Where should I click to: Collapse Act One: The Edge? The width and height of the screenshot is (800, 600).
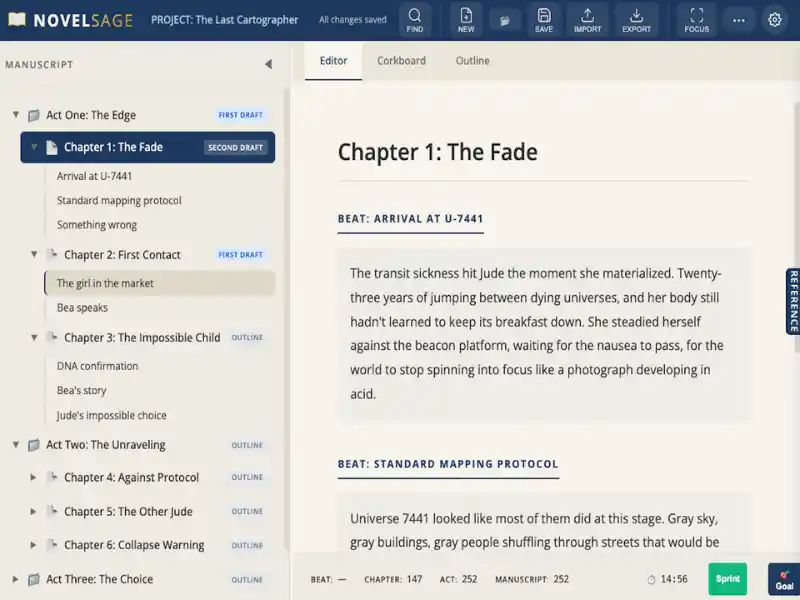pyautogui.click(x=16, y=115)
